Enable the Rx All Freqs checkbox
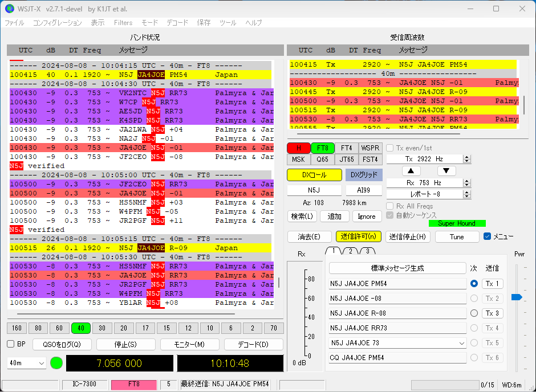Screen dimensions: 536x392 tap(389, 206)
